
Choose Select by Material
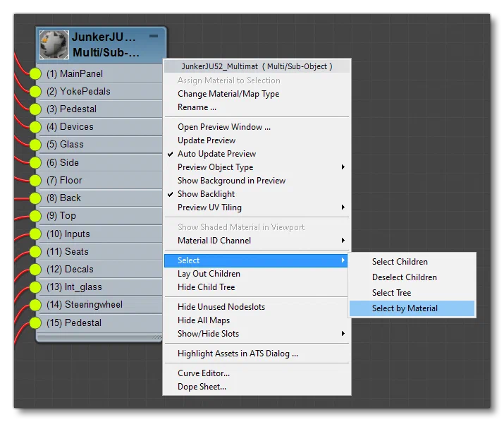pyautogui.click(x=412, y=308)
